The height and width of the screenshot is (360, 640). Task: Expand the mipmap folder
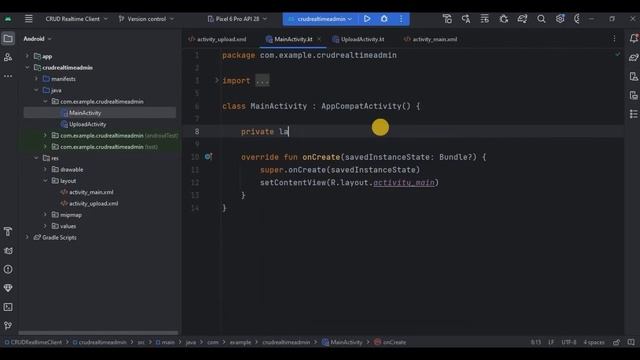click(45, 215)
